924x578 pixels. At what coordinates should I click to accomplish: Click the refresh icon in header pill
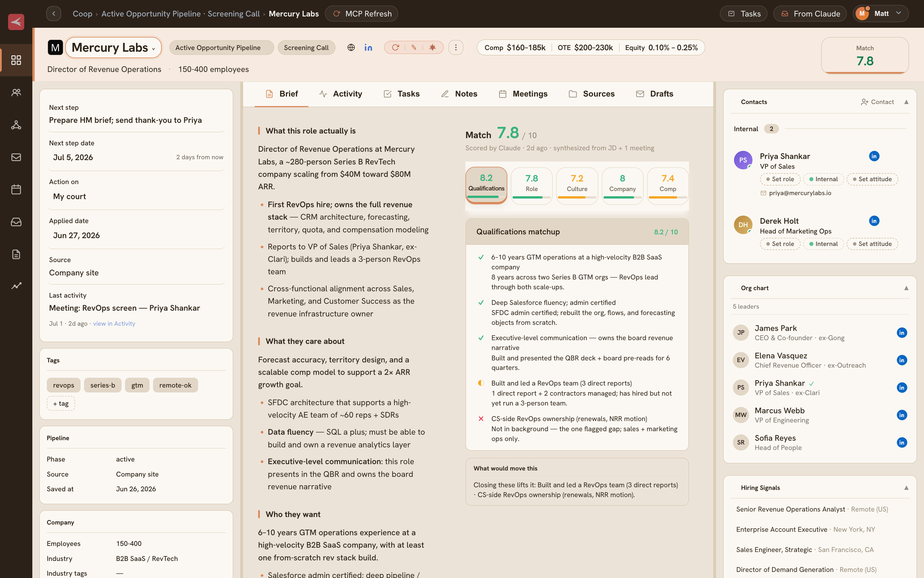396,47
